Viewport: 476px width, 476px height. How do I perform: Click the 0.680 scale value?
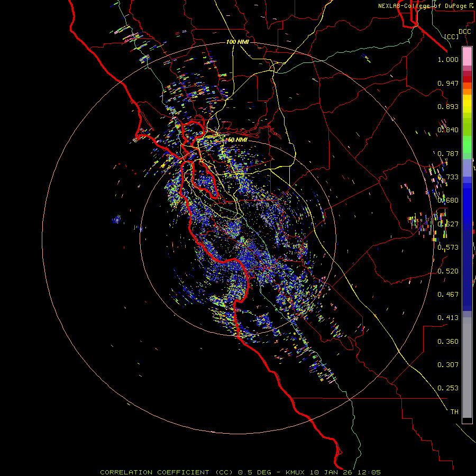(x=448, y=200)
